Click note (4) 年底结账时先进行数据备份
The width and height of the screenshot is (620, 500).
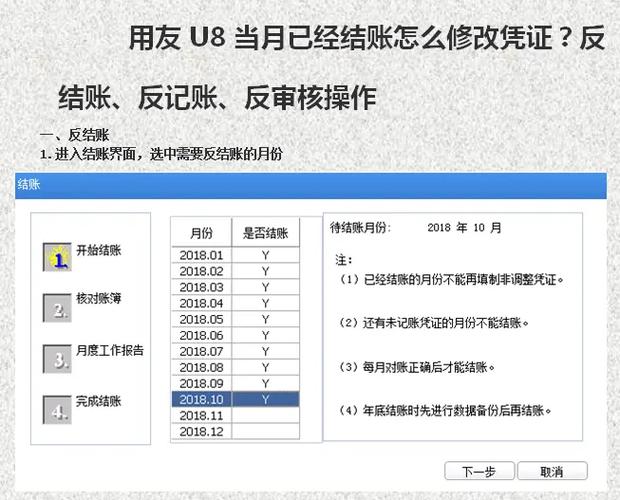444,411
